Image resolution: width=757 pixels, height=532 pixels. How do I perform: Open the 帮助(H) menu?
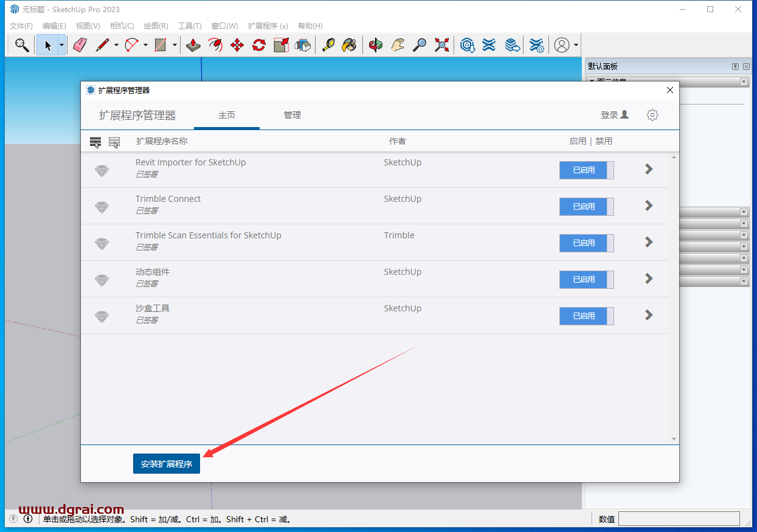(x=310, y=26)
